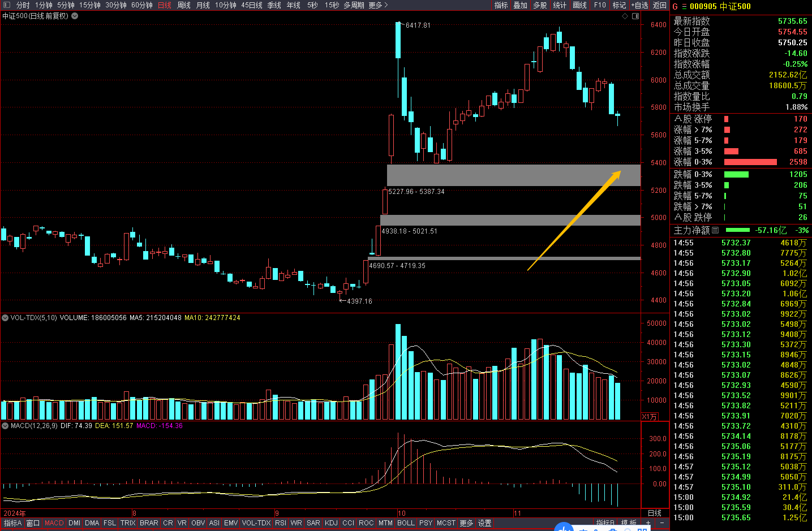This screenshot has width=812, height=531.
Task: Select the BOLL indicator tab
Action: pos(406,523)
